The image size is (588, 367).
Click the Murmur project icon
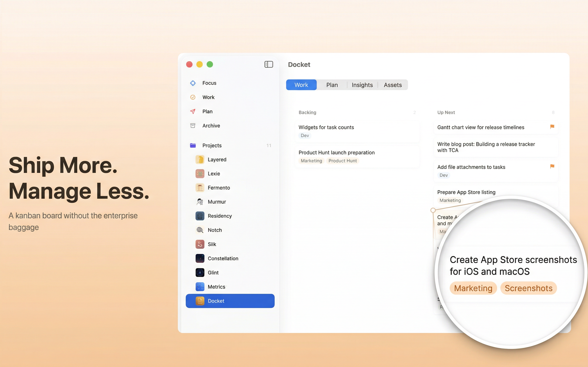(200, 202)
